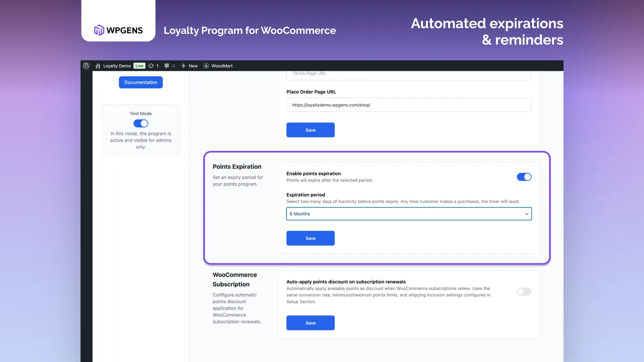This screenshot has width=644, height=362.
Task: Disable points expiration toggle
Action: [524, 177]
